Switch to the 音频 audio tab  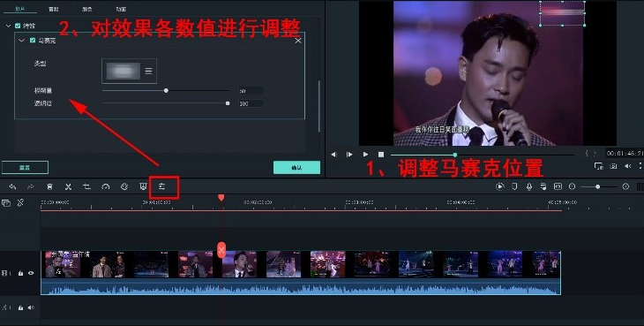point(54,9)
